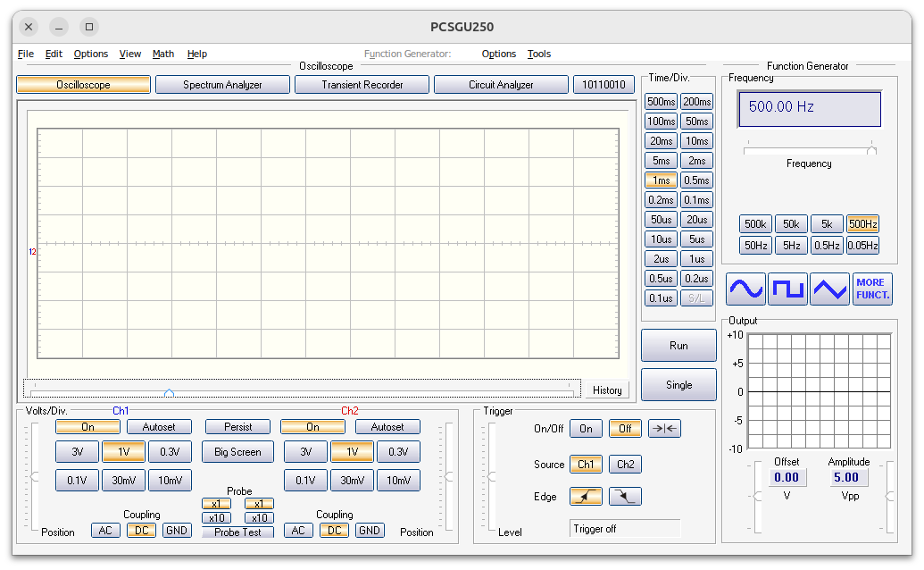Select the triangle wave function icon
The width and height of the screenshot is (924, 570).
(x=829, y=289)
